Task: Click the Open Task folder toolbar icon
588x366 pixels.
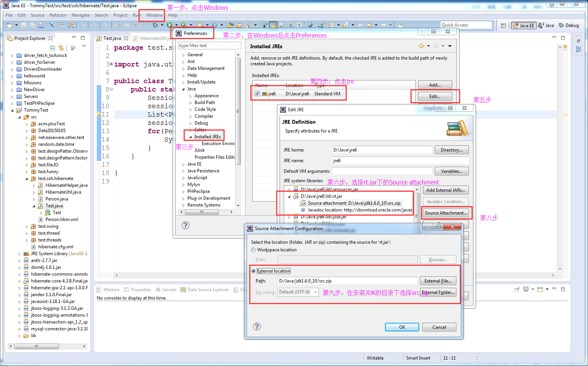Action: [x=239, y=25]
